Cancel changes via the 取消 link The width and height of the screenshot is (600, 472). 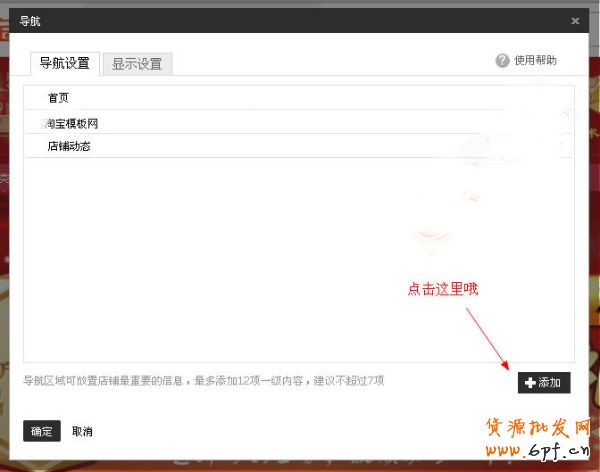[82, 431]
